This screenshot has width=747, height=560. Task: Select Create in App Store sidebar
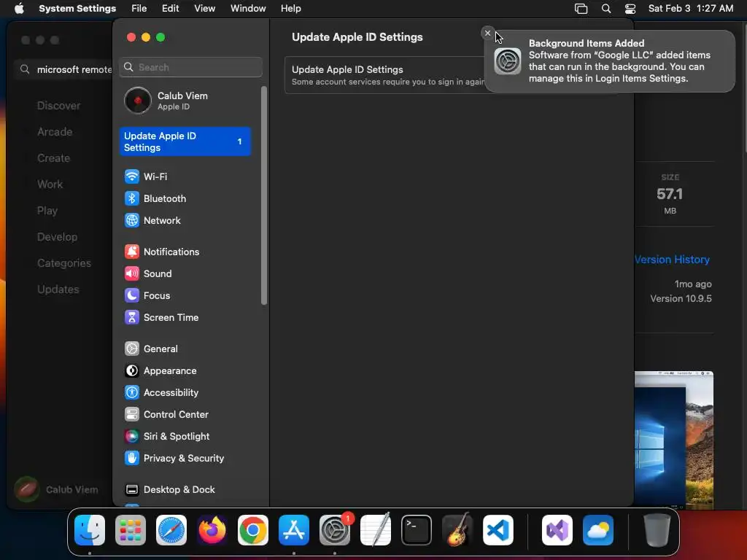(53, 158)
